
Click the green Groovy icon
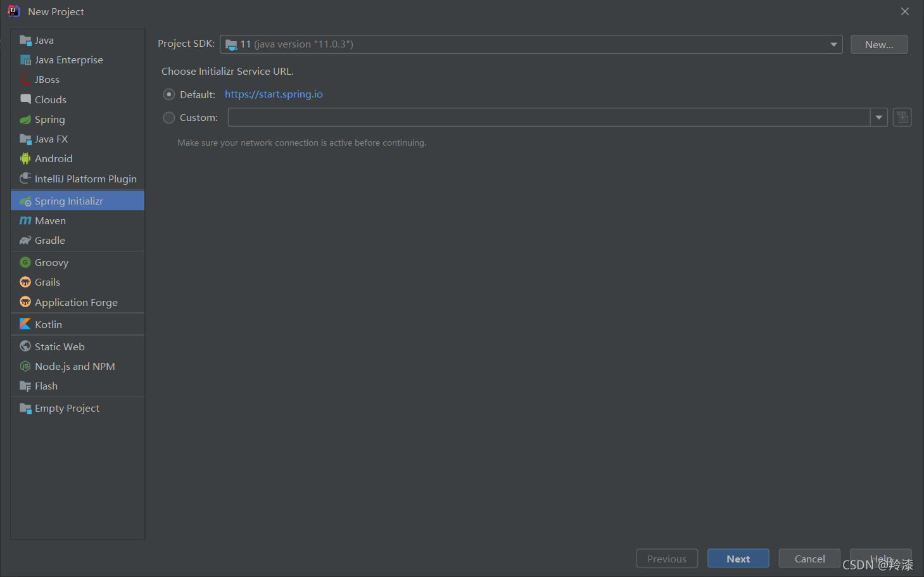click(25, 262)
